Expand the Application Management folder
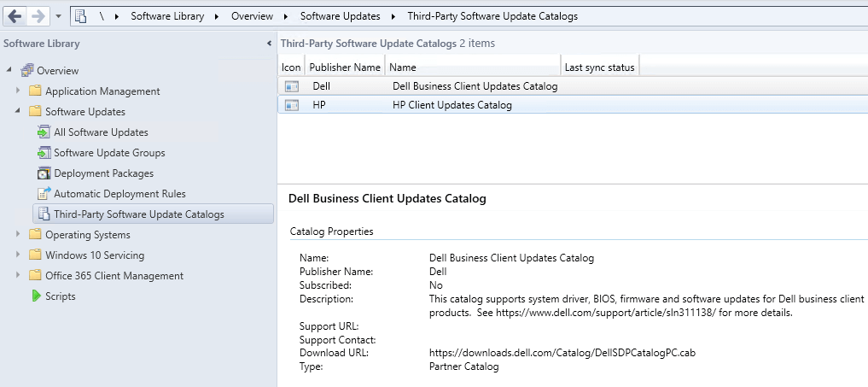This screenshot has width=868, height=387. pos(18,91)
